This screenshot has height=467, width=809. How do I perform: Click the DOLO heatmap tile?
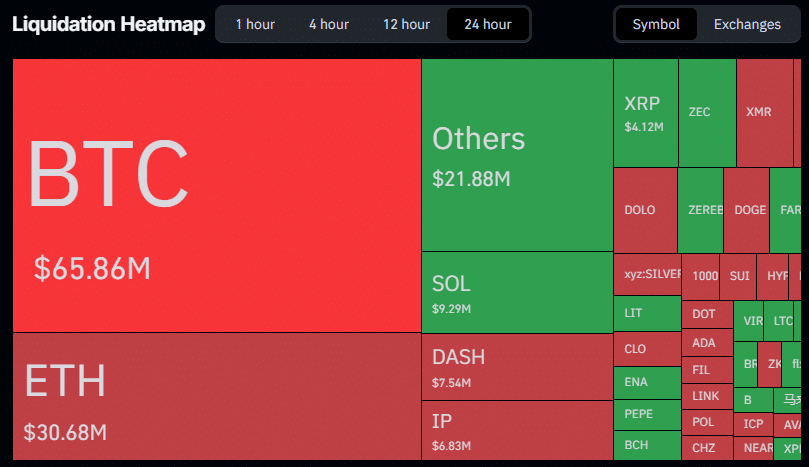click(644, 210)
